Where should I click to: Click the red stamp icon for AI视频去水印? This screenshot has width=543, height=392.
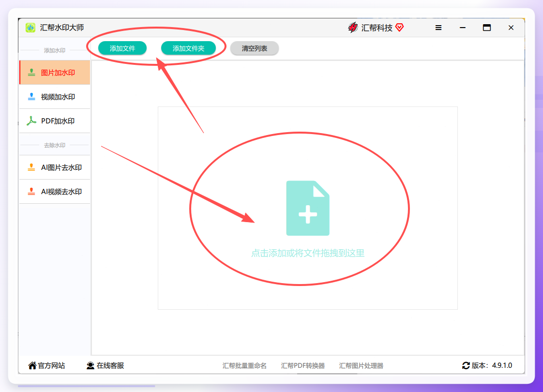(x=31, y=192)
